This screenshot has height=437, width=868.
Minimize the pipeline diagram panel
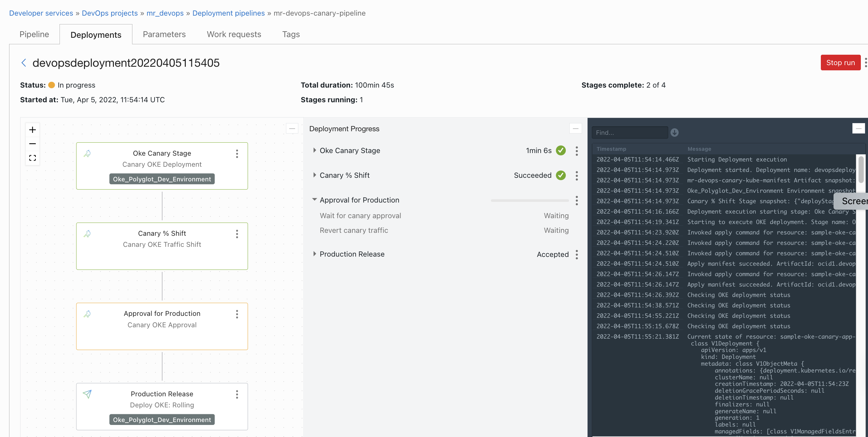(292, 129)
